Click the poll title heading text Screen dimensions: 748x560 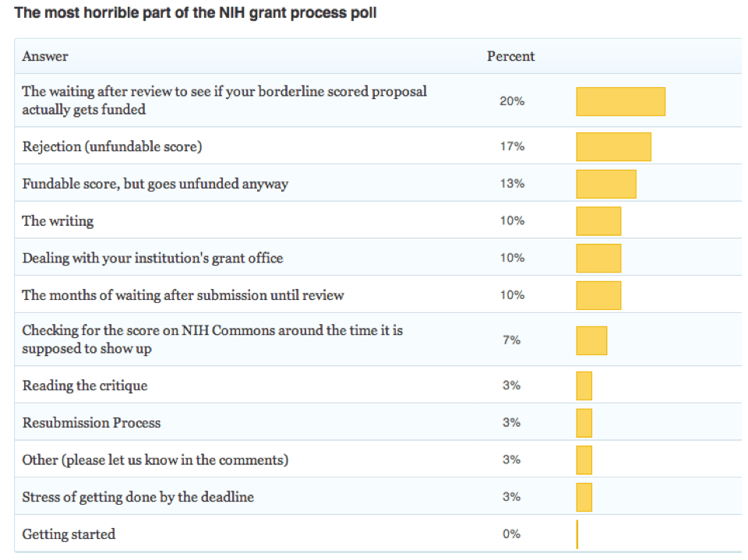click(x=196, y=13)
